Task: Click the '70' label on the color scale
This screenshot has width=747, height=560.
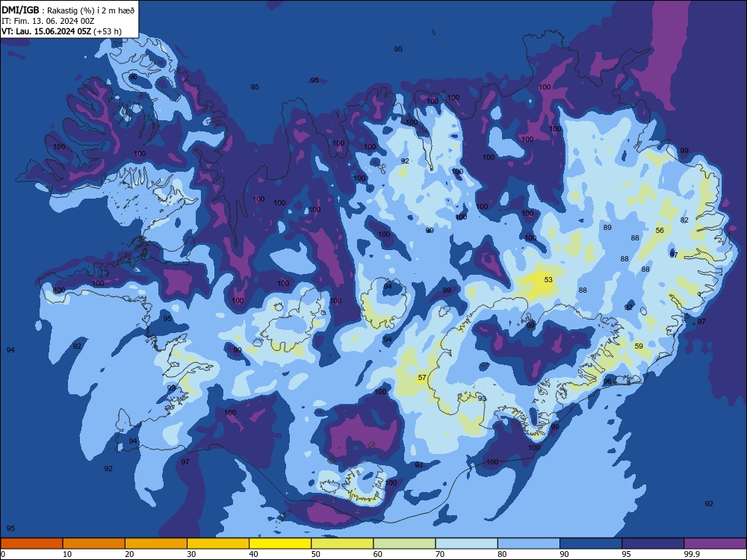Action: pyautogui.click(x=440, y=554)
